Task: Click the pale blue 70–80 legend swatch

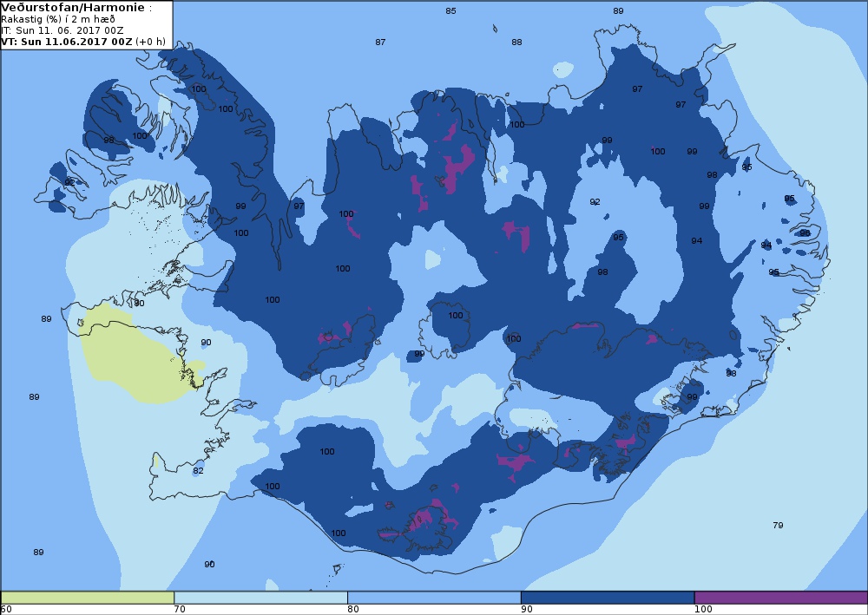Action: click(260, 598)
